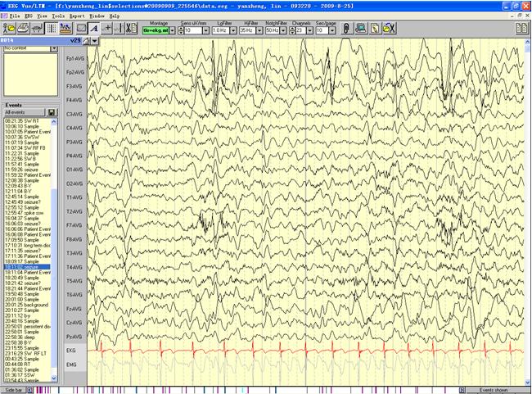Screen dimensions: 532x394
Task: Click the Cz-AVG channel label
Action: click(x=74, y=323)
